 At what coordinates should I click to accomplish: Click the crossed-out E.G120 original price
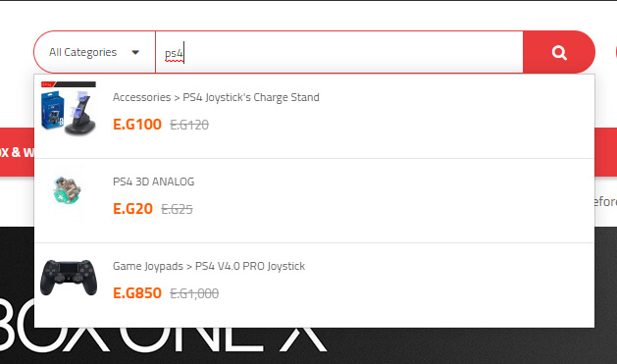point(189,126)
